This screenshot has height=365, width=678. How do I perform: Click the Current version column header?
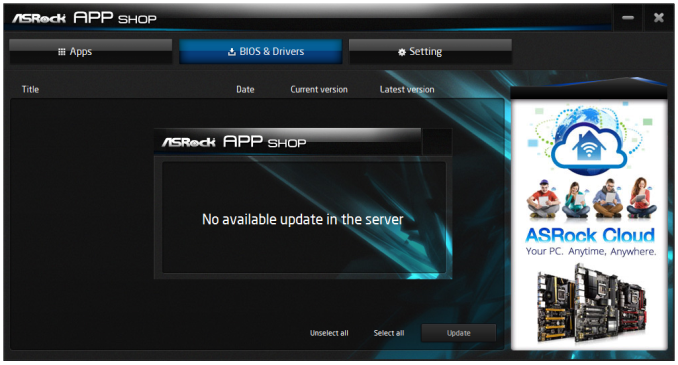(x=319, y=90)
